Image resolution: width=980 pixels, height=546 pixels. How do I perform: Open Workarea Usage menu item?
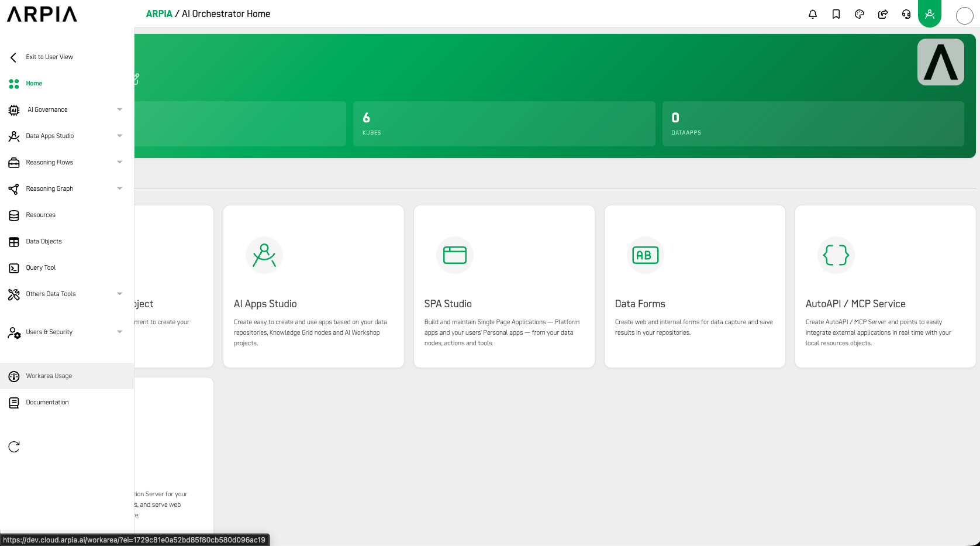(x=67, y=376)
